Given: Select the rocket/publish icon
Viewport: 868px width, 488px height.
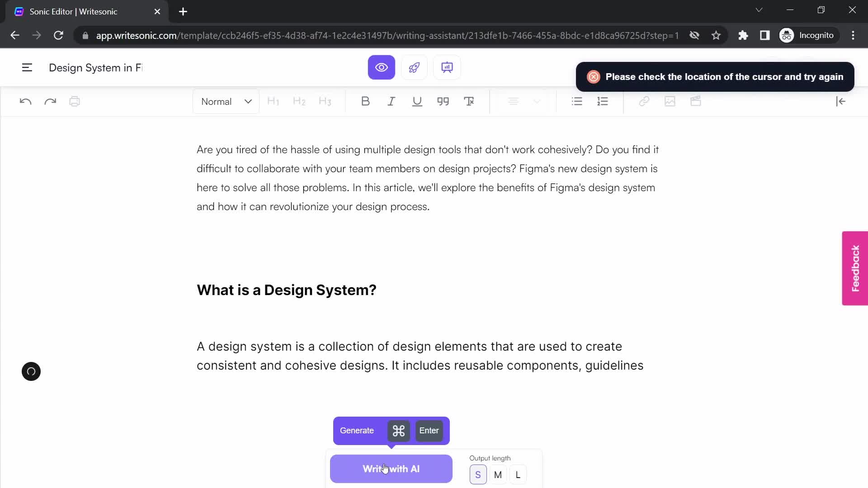Looking at the screenshot, I should click(x=414, y=67).
